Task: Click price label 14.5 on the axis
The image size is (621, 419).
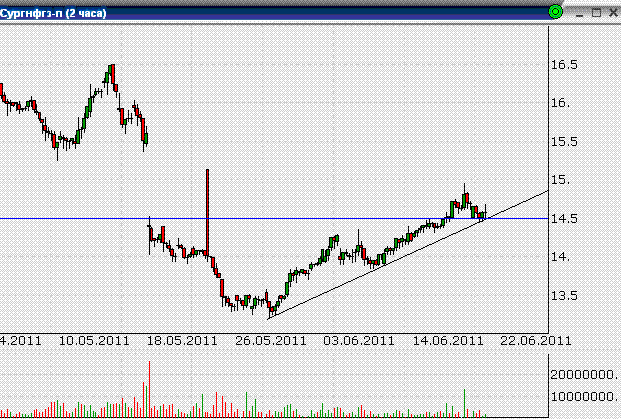Action: click(564, 219)
